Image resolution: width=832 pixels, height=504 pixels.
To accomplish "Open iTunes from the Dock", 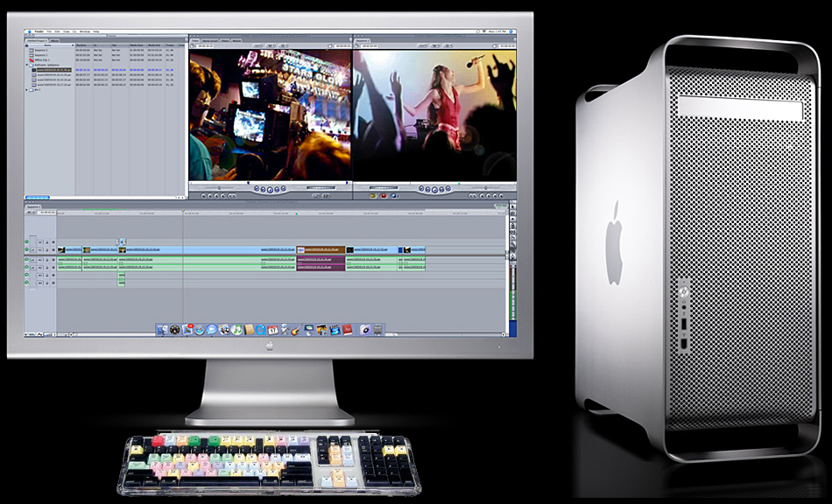I will 236,330.
